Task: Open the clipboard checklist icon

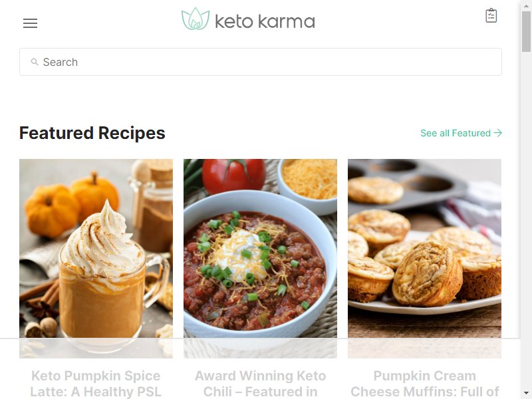Action: pos(491,15)
